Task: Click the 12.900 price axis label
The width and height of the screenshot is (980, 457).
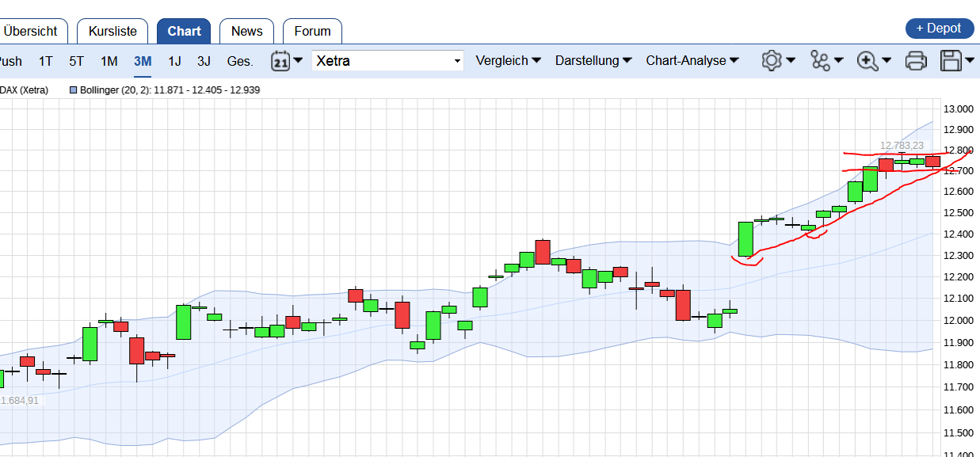Action: (958, 129)
